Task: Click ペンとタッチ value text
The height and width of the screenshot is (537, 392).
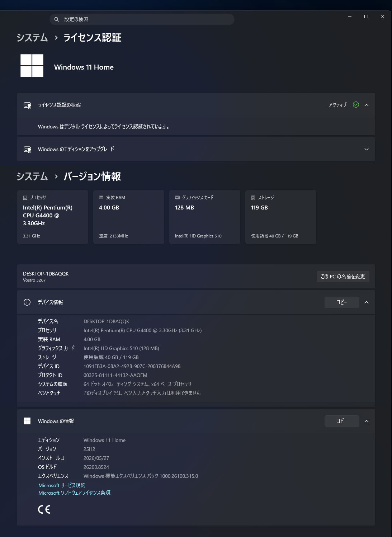Action: pos(142,393)
